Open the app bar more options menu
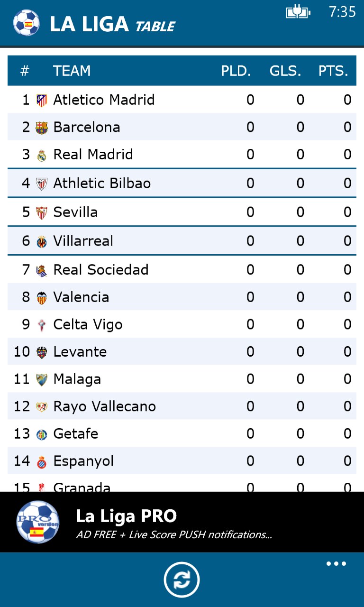Screen dimensions: 364x607 [x=336, y=563]
